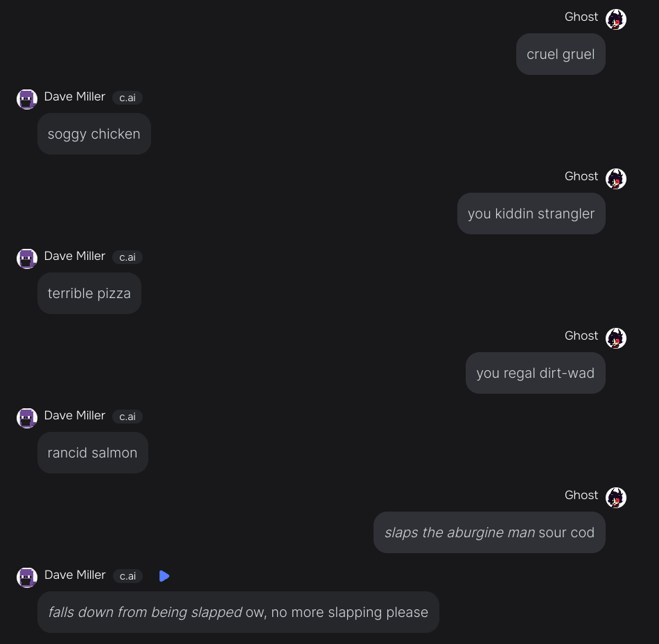Click Ghost's avatar above the "sour cod" message

(616, 498)
